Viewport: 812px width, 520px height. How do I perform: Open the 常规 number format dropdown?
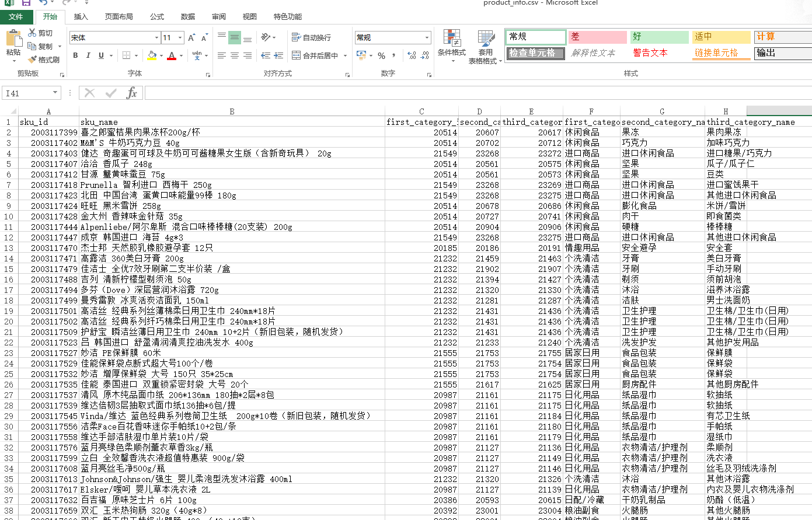(428, 37)
